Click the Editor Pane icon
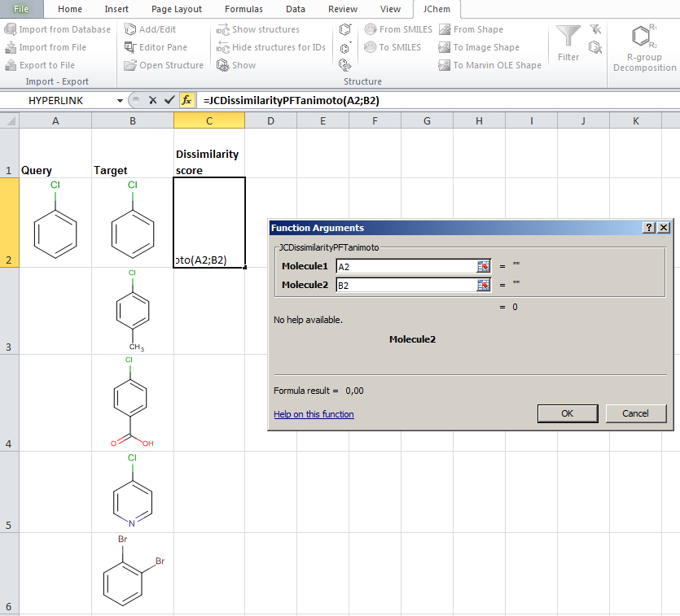Viewport: 680px width, 616px height. (x=131, y=47)
